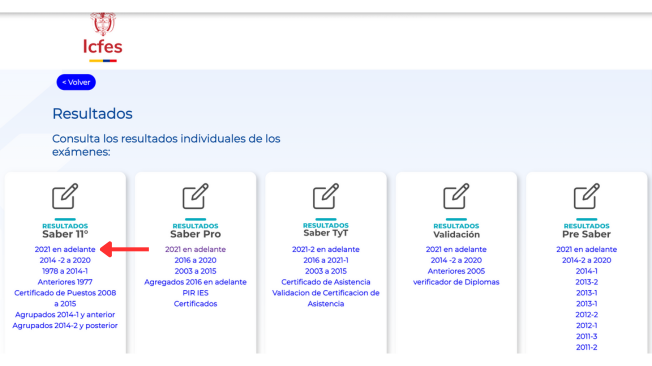Click the Saber TyT card heading
Screen dimensions: 652x366
click(x=326, y=233)
